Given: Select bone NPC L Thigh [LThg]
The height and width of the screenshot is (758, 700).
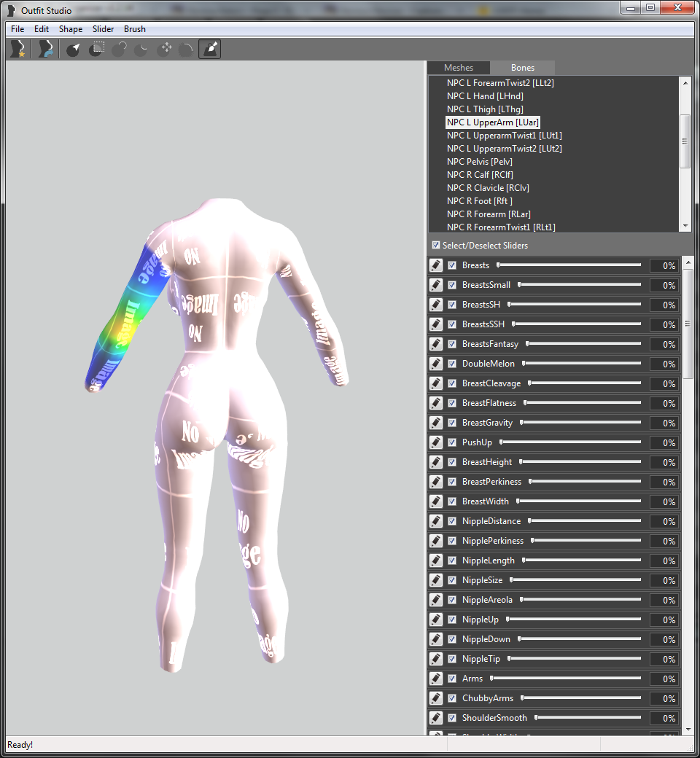Looking at the screenshot, I should 485,109.
